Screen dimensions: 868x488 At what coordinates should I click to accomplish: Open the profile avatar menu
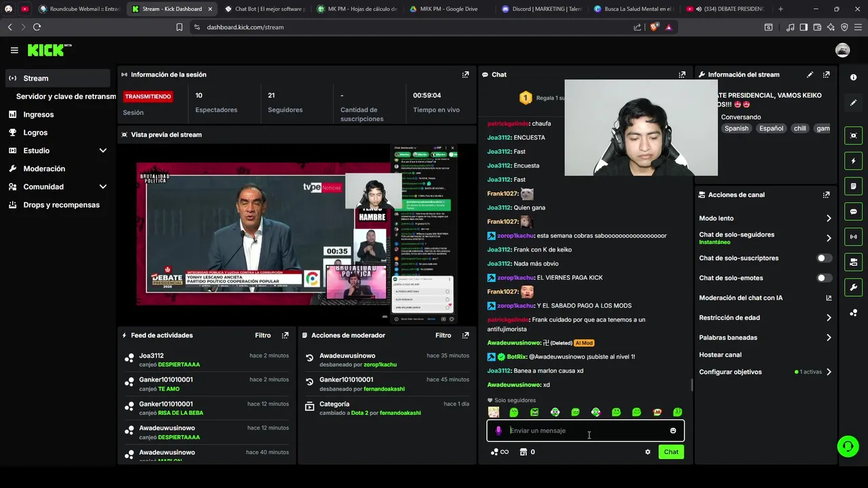pyautogui.click(x=842, y=50)
